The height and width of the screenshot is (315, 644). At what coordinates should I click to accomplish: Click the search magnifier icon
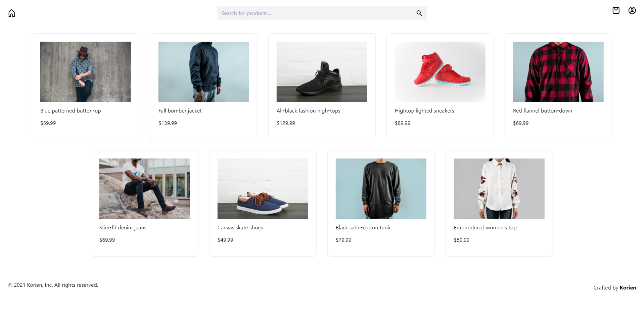click(x=419, y=13)
